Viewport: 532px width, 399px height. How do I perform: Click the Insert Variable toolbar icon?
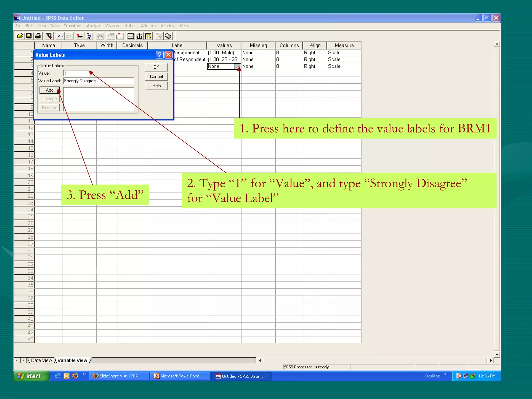coord(120,36)
